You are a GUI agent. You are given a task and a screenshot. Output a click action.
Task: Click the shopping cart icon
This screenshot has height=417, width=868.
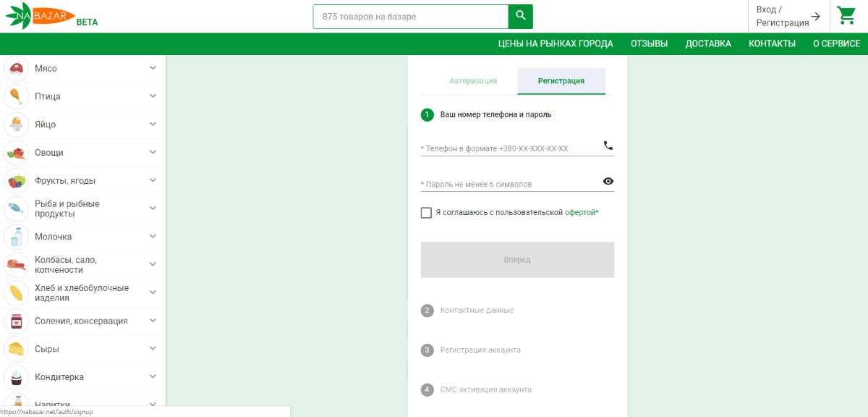pos(846,16)
